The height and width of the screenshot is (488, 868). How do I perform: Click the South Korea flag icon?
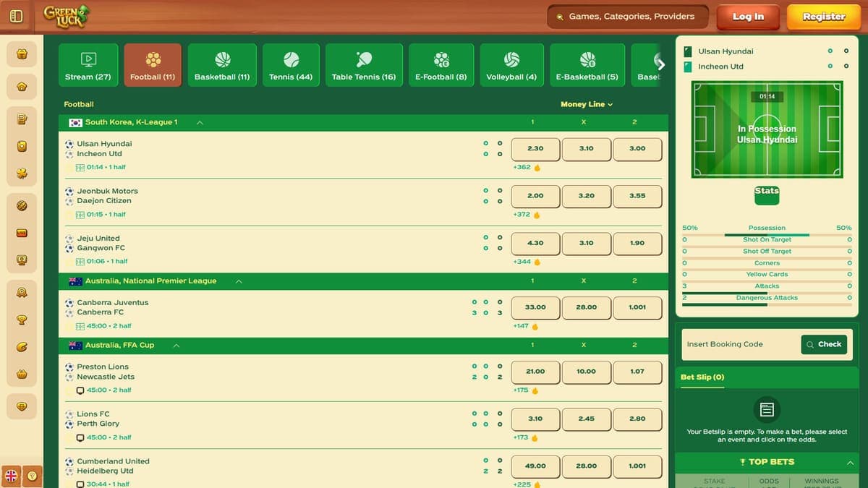tap(75, 122)
